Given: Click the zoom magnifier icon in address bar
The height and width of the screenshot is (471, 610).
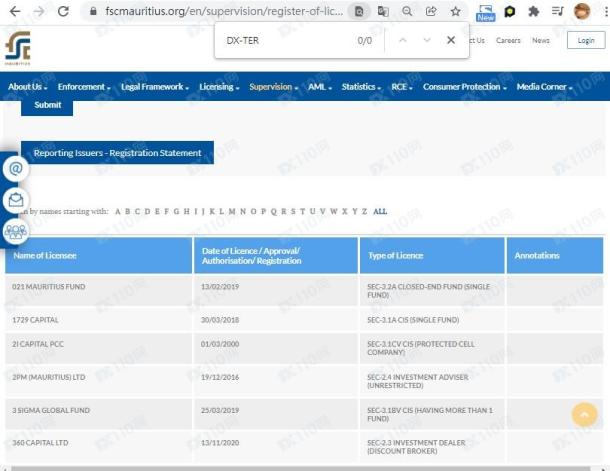Looking at the screenshot, I should tap(407, 11).
